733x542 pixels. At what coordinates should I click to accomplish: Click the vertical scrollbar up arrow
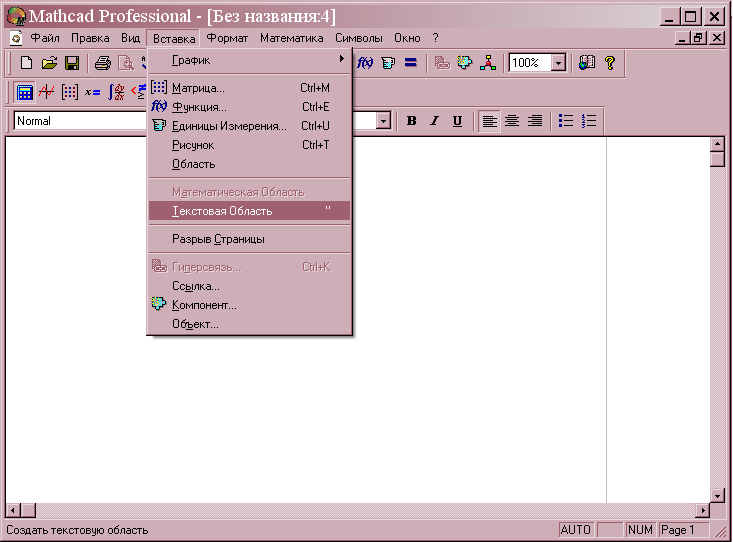(x=717, y=144)
